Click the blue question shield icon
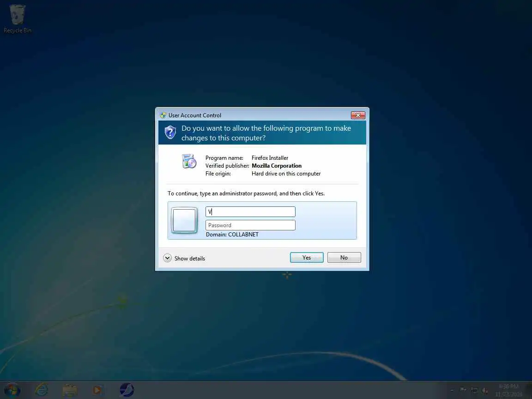532x399 pixels. tap(170, 133)
